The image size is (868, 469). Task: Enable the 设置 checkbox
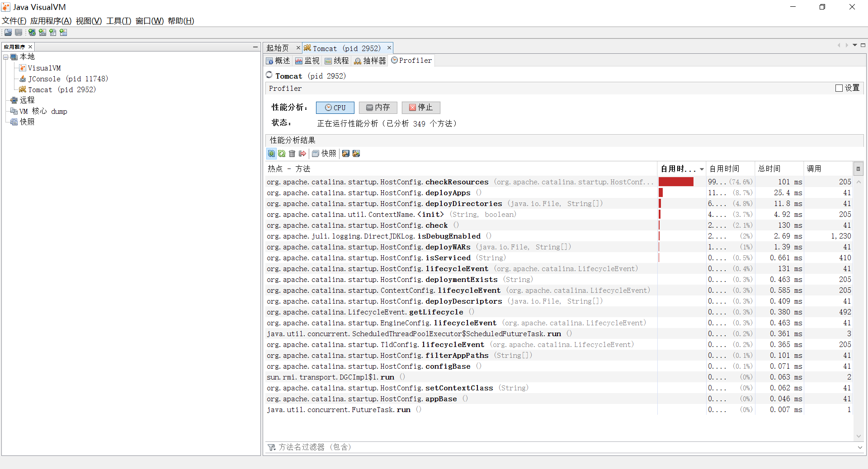point(839,88)
